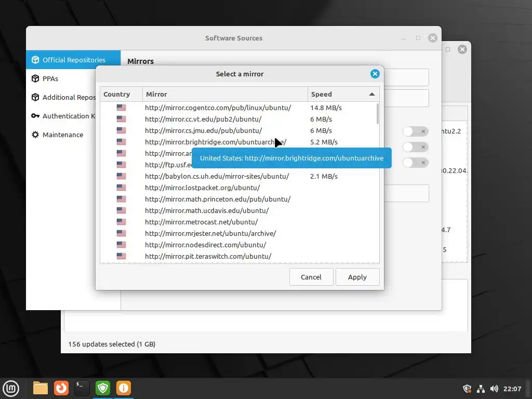Select mirror.lostpacket.org mirror
532x399 pixels.
pyautogui.click(x=240, y=188)
